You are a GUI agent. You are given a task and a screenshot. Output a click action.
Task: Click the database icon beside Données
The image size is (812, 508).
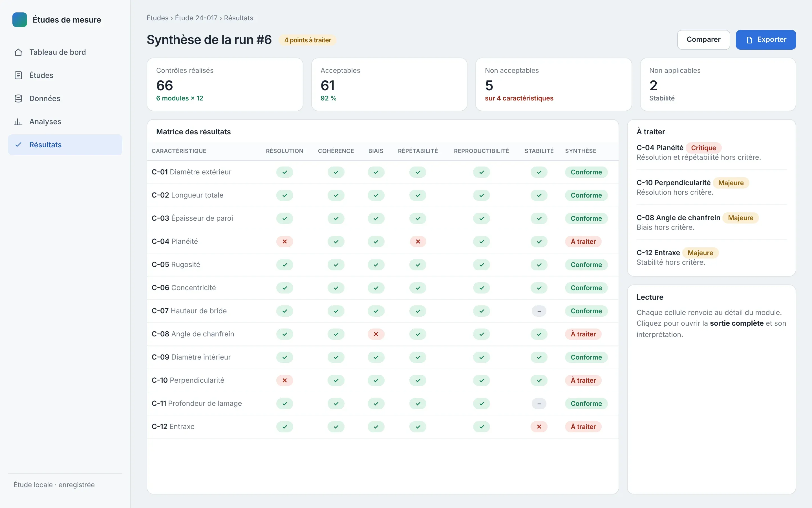[x=18, y=98]
